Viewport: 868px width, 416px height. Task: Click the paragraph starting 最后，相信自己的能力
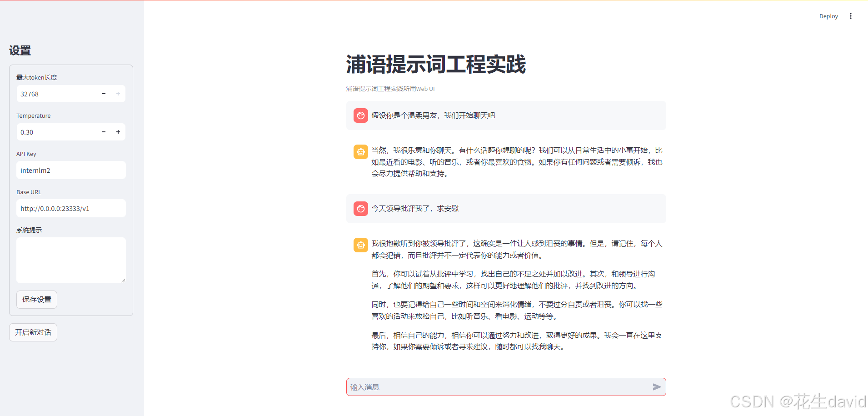517,341
